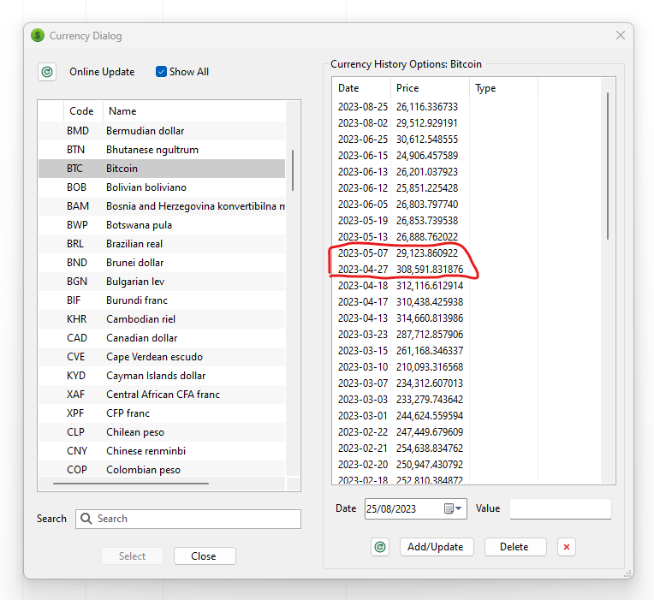Expand the Date dropdown arrow
This screenshot has width=654, height=600.
(x=459, y=509)
